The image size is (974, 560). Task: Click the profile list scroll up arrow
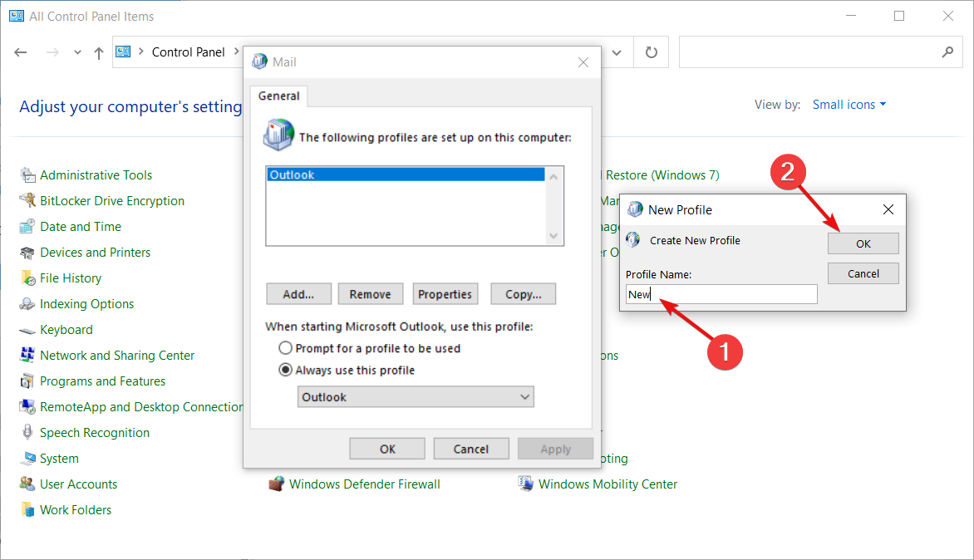[x=553, y=177]
